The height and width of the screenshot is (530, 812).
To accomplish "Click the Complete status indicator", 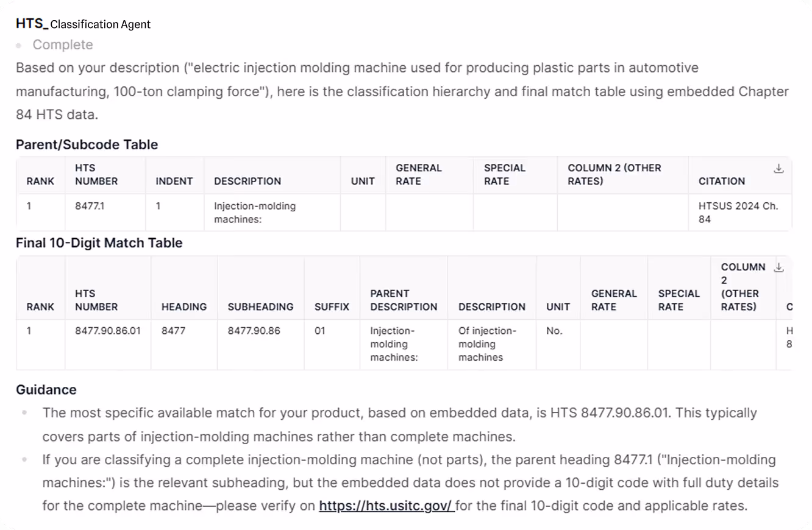I will (x=63, y=45).
